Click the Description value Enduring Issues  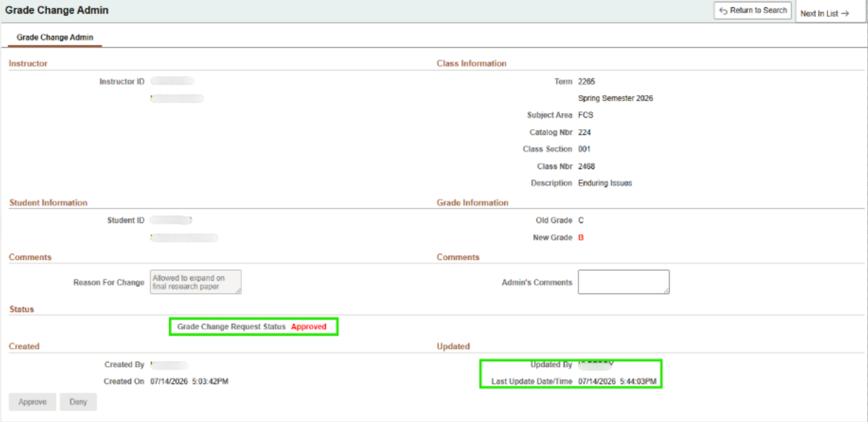[x=605, y=184]
